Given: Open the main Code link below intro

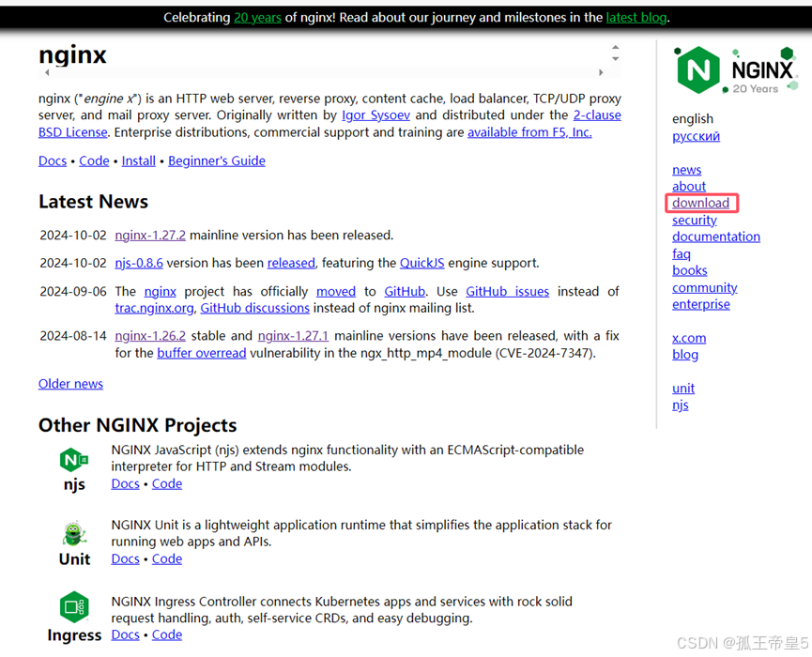Looking at the screenshot, I should pos(94,160).
